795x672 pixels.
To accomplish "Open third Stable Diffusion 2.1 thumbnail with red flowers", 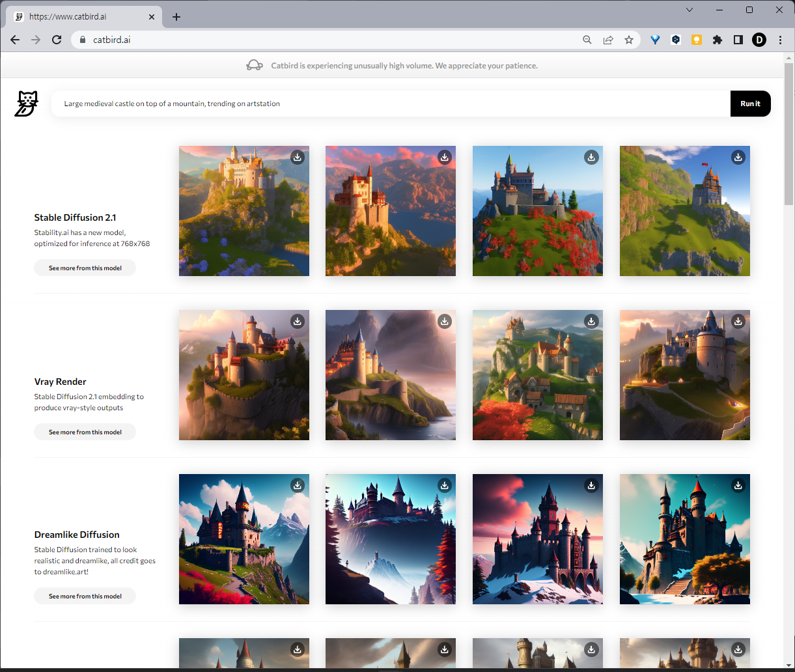I will coord(538,211).
